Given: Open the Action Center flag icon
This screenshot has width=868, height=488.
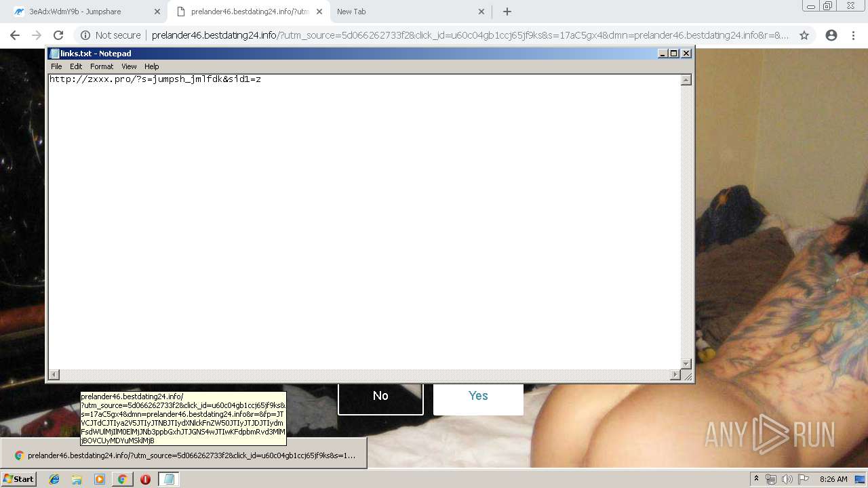Looking at the screenshot, I should [804, 479].
